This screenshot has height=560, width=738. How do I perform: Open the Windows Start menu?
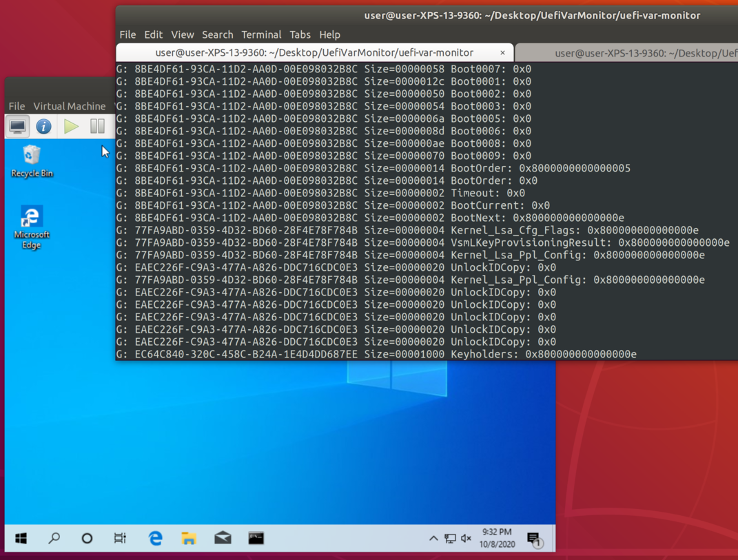pos(21,538)
